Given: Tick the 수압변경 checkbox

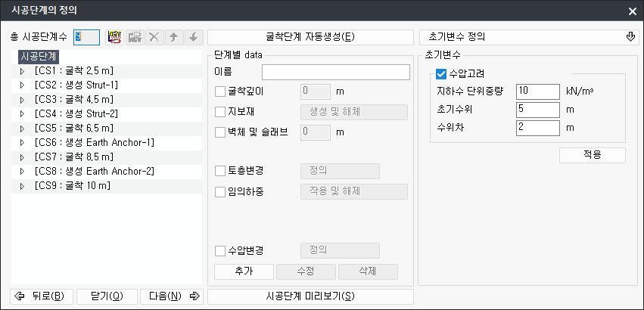Looking at the screenshot, I should pos(221,251).
